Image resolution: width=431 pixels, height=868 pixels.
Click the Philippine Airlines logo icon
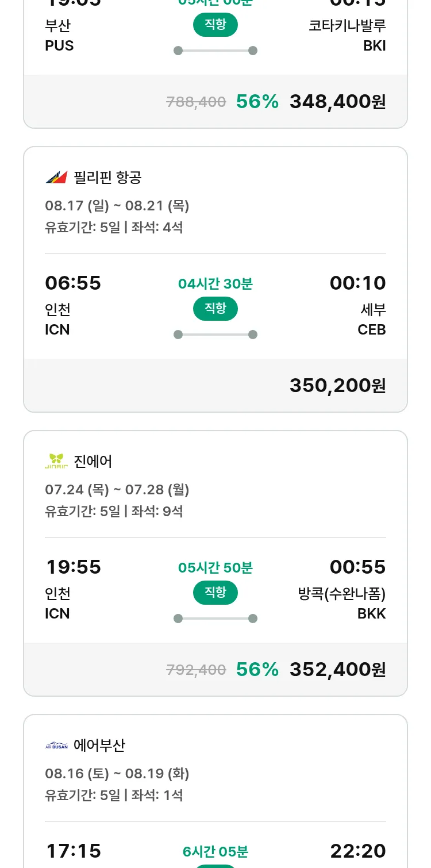click(56, 177)
